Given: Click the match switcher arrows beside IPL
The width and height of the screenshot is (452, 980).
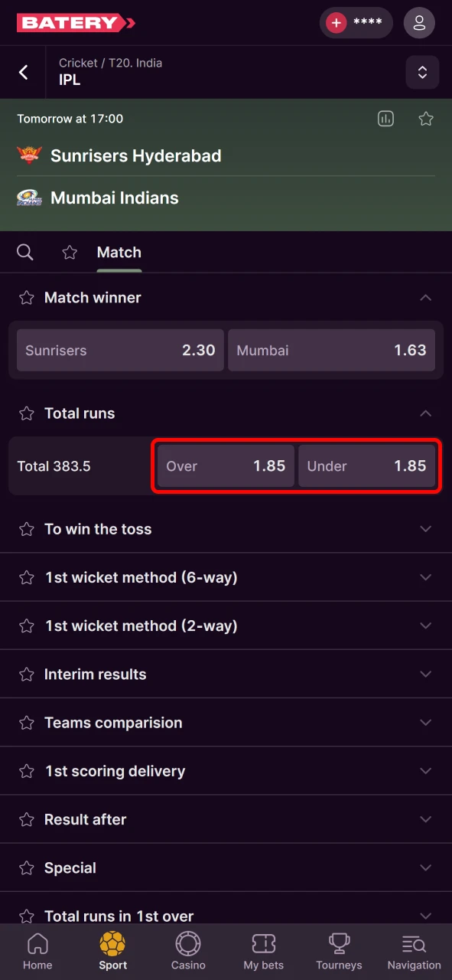Looking at the screenshot, I should [x=422, y=72].
